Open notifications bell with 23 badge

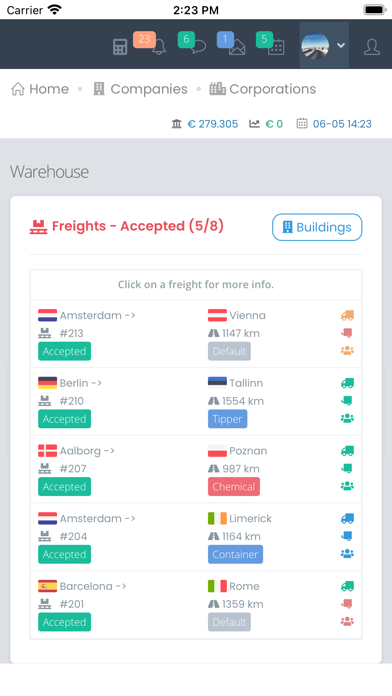pos(158,47)
